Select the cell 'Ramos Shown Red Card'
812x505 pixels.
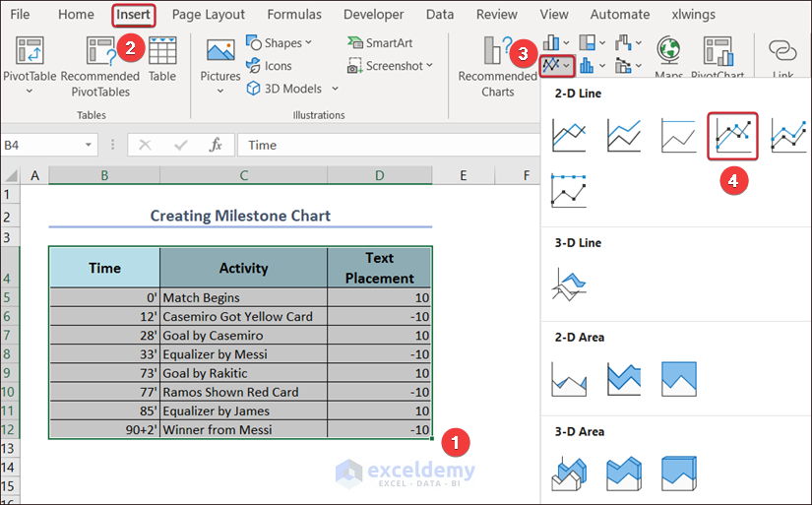[244, 392]
